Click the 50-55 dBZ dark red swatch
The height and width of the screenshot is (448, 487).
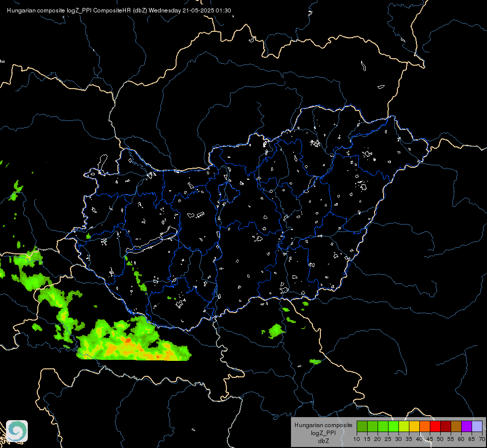pyautogui.click(x=446, y=426)
